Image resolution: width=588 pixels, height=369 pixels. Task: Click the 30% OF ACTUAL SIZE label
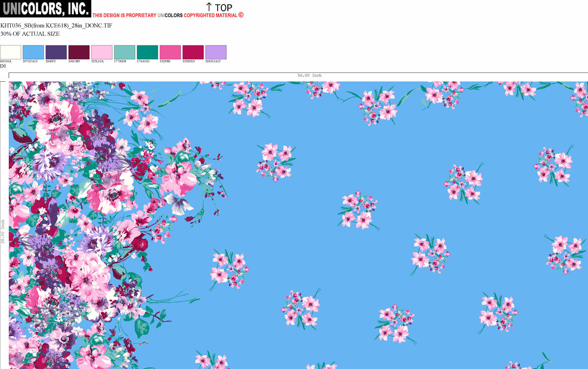tap(30, 34)
